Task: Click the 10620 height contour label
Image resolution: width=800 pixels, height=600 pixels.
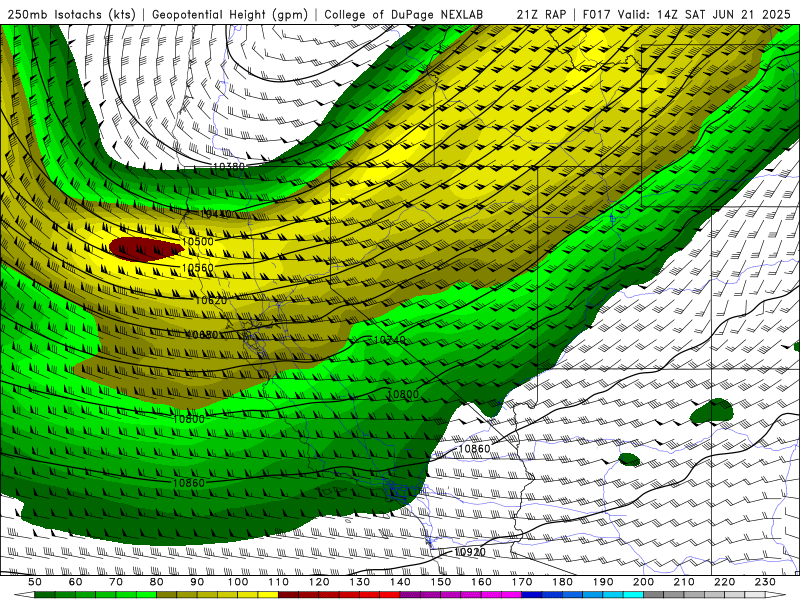Action: click(211, 301)
